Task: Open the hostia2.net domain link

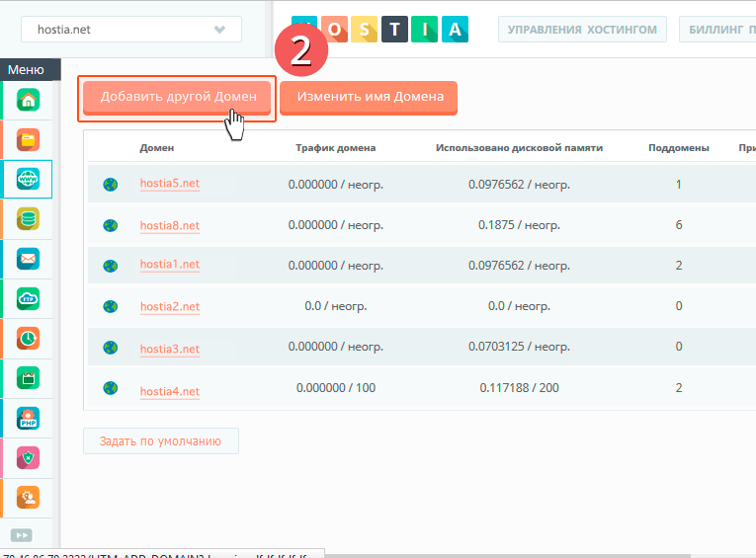Action: tap(170, 306)
